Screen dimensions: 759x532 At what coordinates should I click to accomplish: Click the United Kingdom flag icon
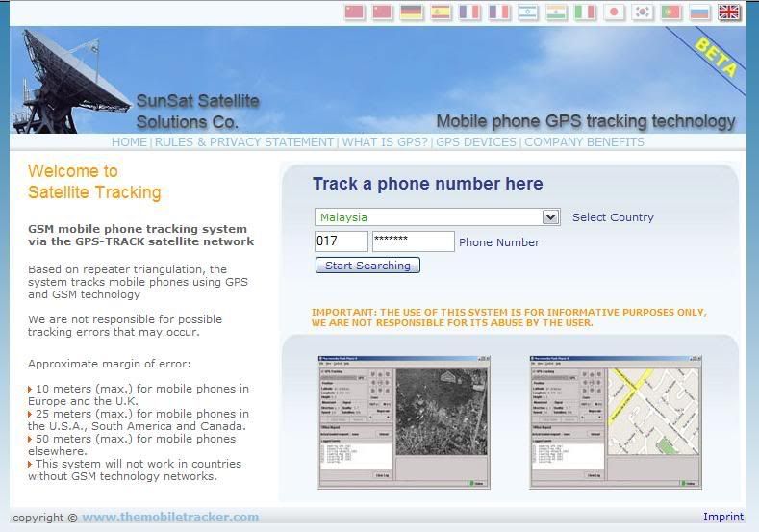pos(728,12)
